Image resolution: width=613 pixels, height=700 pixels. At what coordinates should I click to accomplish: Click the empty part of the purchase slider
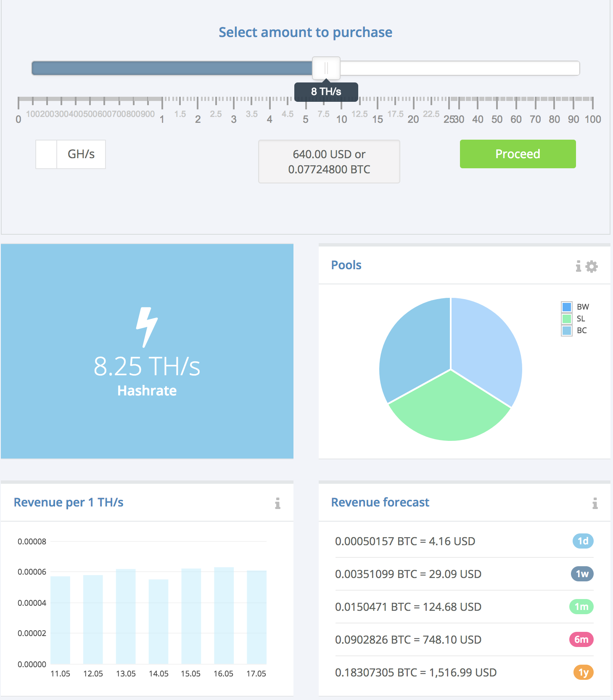pyautogui.click(x=460, y=68)
